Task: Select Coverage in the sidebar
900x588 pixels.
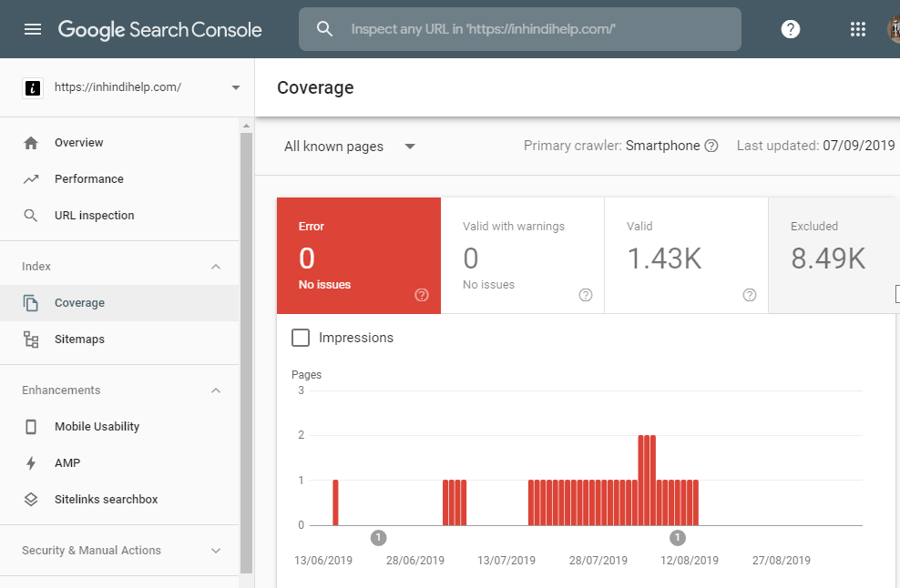Action: (119, 303)
